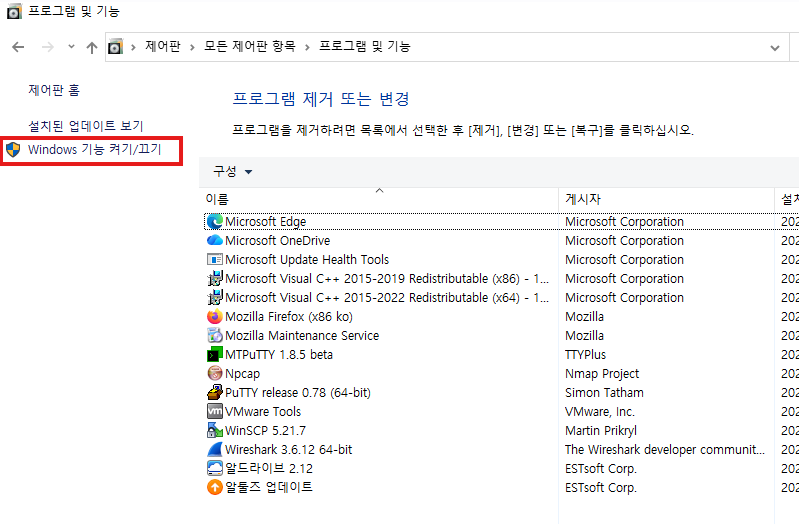Click The Wireshark developer community publisher cell
Viewport: 799px width, 524px height.
pos(665,449)
